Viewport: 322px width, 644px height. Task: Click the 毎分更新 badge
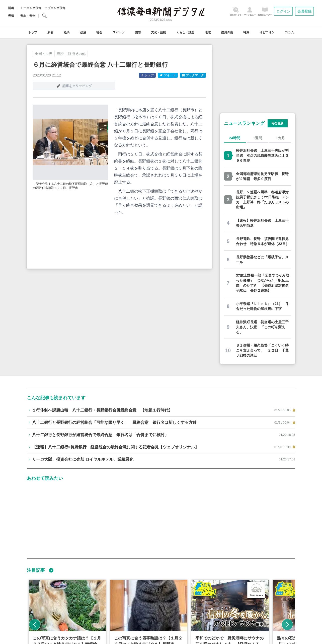click(278, 123)
